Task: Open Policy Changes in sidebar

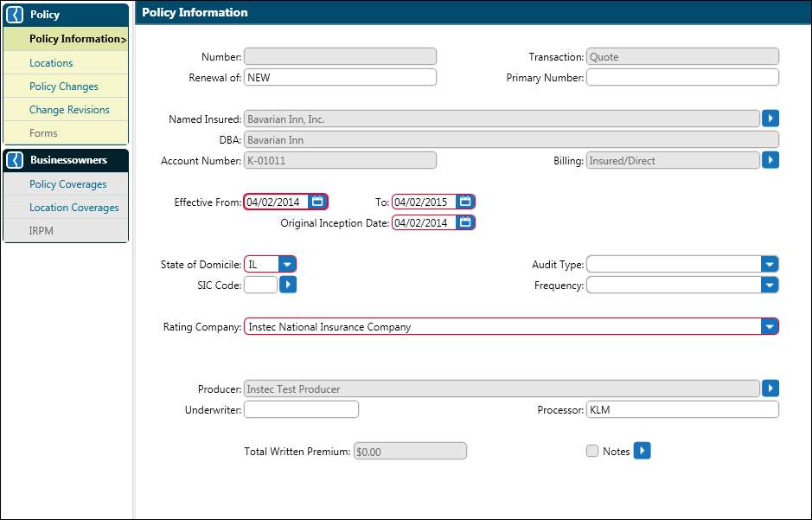Action: (x=64, y=87)
